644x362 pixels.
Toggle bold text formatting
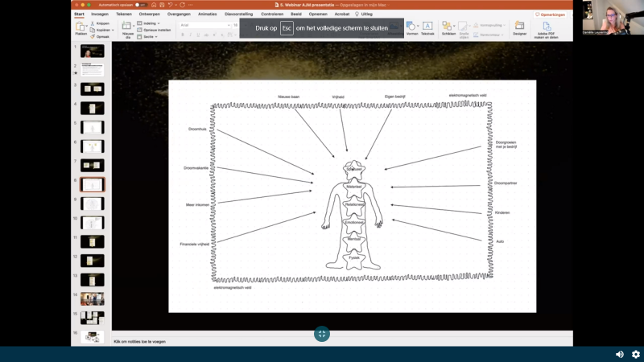pyautogui.click(x=183, y=35)
